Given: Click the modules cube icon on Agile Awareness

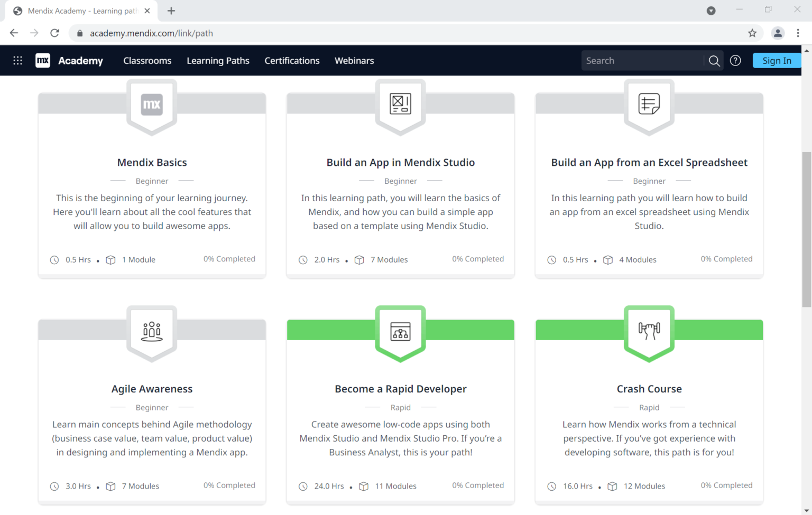Looking at the screenshot, I should [x=110, y=486].
